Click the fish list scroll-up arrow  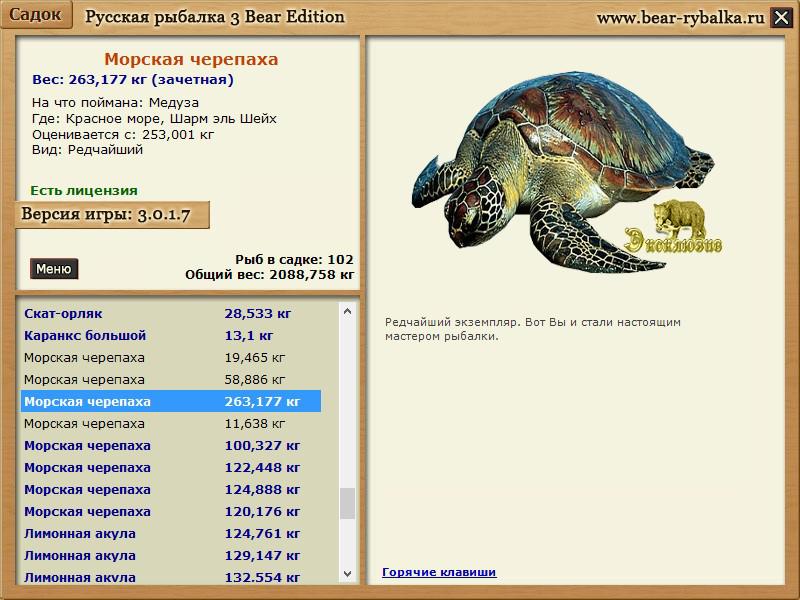[347, 311]
